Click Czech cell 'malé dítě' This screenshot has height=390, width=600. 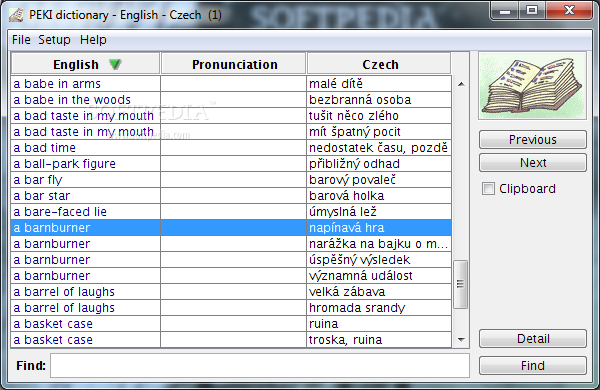coord(379,84)
